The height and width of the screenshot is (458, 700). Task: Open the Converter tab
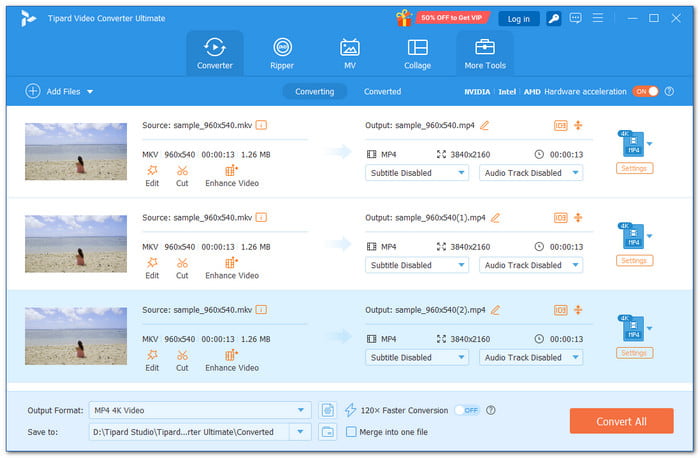(215, 54)
